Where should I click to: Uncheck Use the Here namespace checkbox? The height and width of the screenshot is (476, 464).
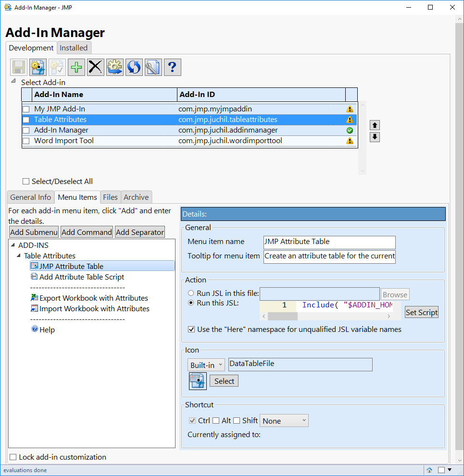[191, 330]
